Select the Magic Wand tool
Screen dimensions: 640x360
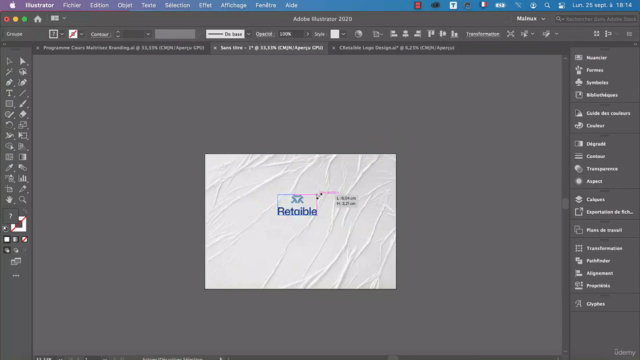[x=9, y=72]
